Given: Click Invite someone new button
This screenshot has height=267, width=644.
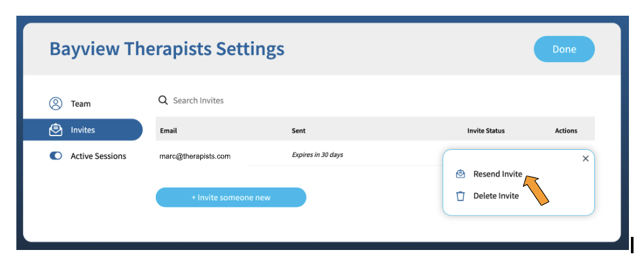Looking at the screenshot, I should [x=231, y=197].
